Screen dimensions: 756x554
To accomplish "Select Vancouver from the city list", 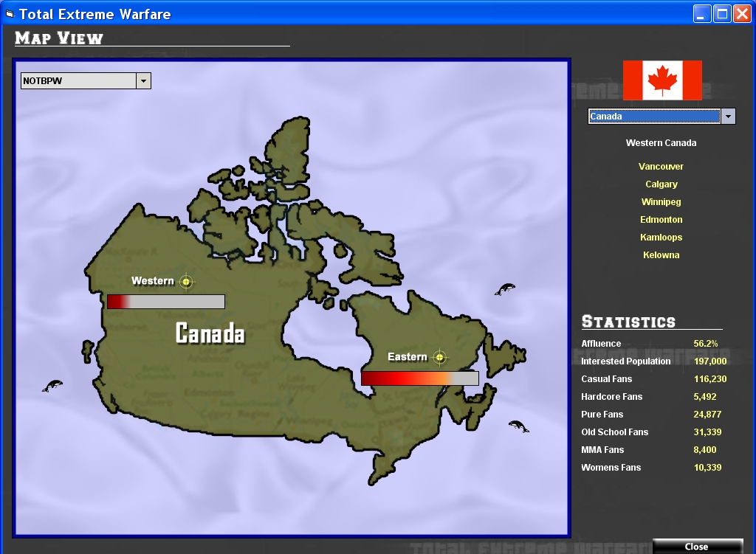I will [661, 167].
